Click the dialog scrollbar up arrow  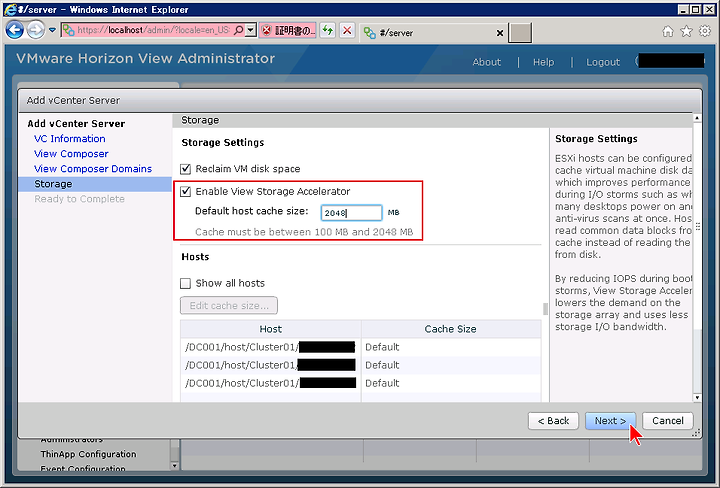pyautogui.click(x=697, y=118)
